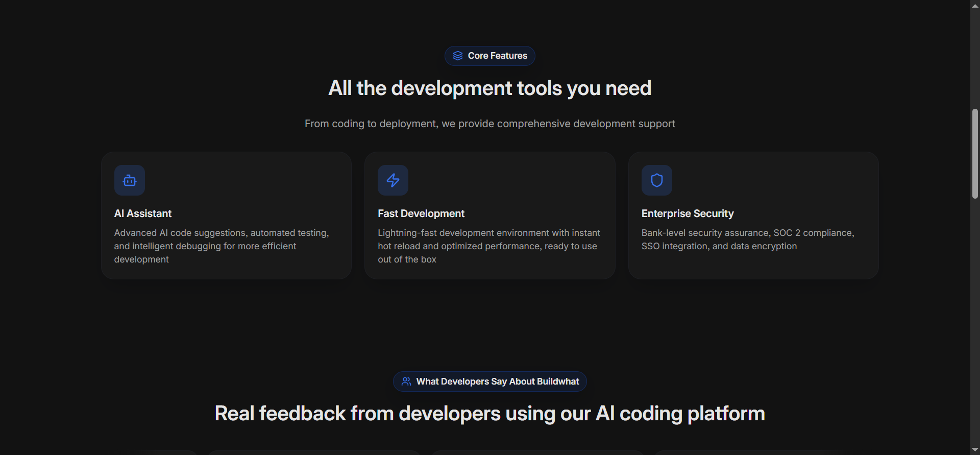The image size is (980, 455).
Task: Click the heading All the development tools you need
Action: [490, 88]
